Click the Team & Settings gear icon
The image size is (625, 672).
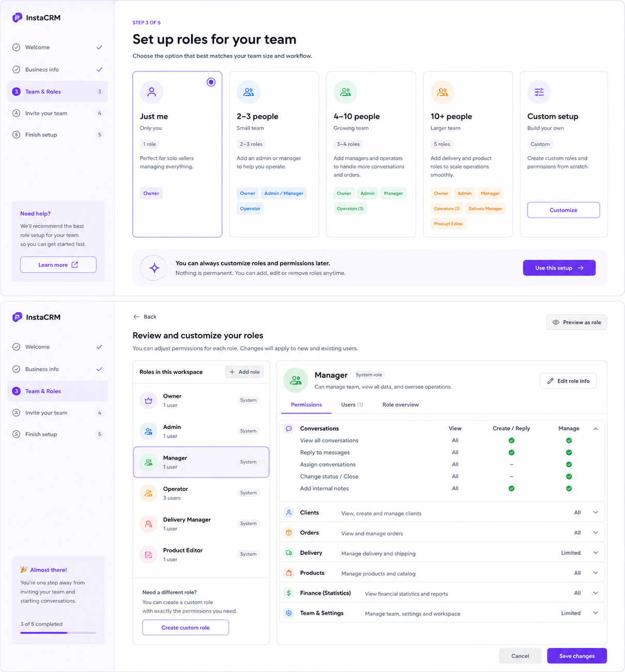coord(289,613)
